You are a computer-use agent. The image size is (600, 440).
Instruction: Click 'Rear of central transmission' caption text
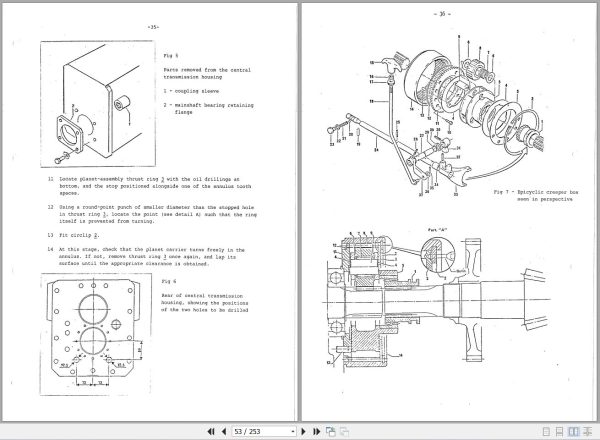(x=202, y=296)
